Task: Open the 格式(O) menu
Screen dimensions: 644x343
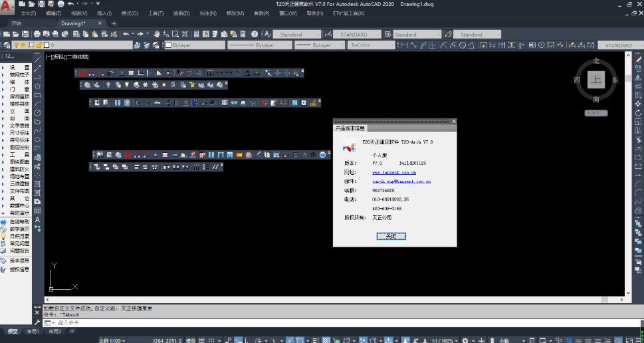Action: 130,13
